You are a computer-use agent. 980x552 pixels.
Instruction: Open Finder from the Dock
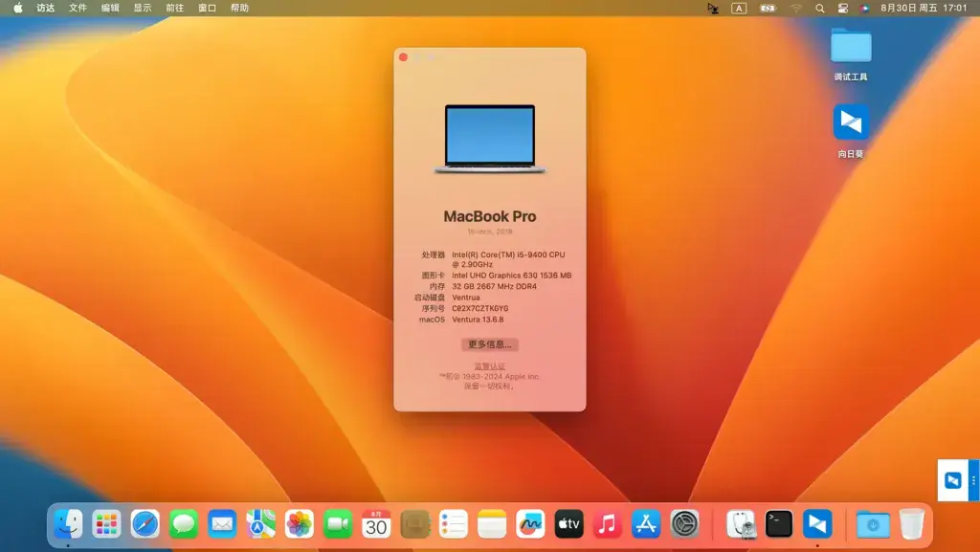[x=68, y=523]
